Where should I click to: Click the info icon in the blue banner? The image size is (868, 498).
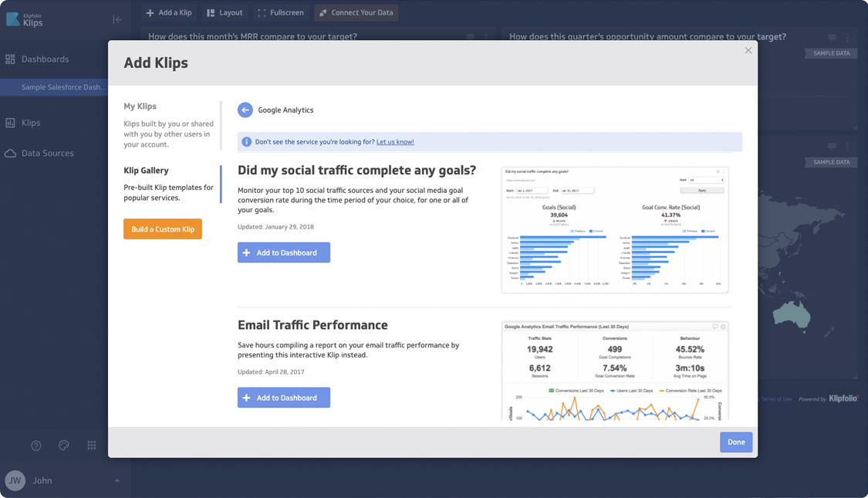(x=245, y=141)
